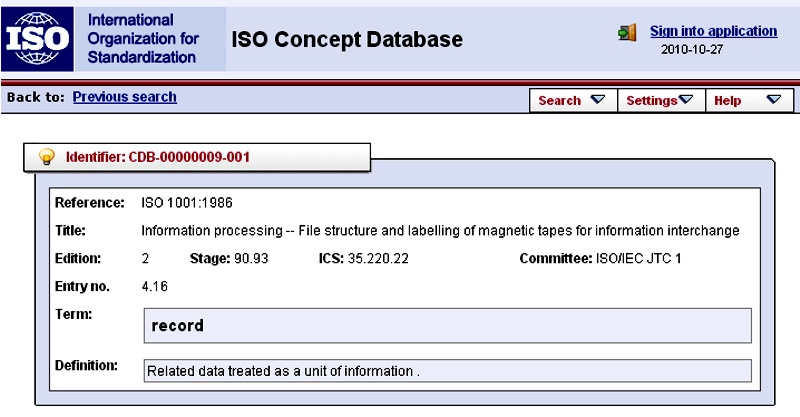Click the Entry no. value 4.16

click(x=155, y=286)
